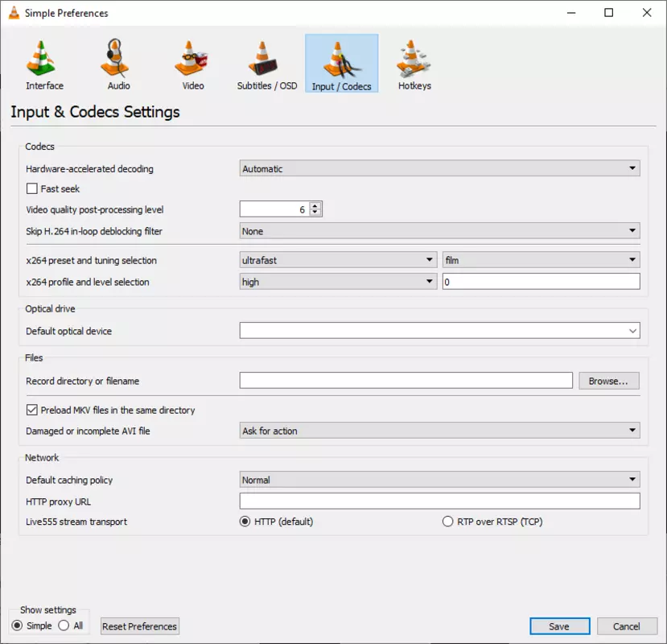Minimize the Simple Preferences window
Image resolution: width=667 pixels, height=644 pixels.
pyautogui.click(x=571, y=13)
